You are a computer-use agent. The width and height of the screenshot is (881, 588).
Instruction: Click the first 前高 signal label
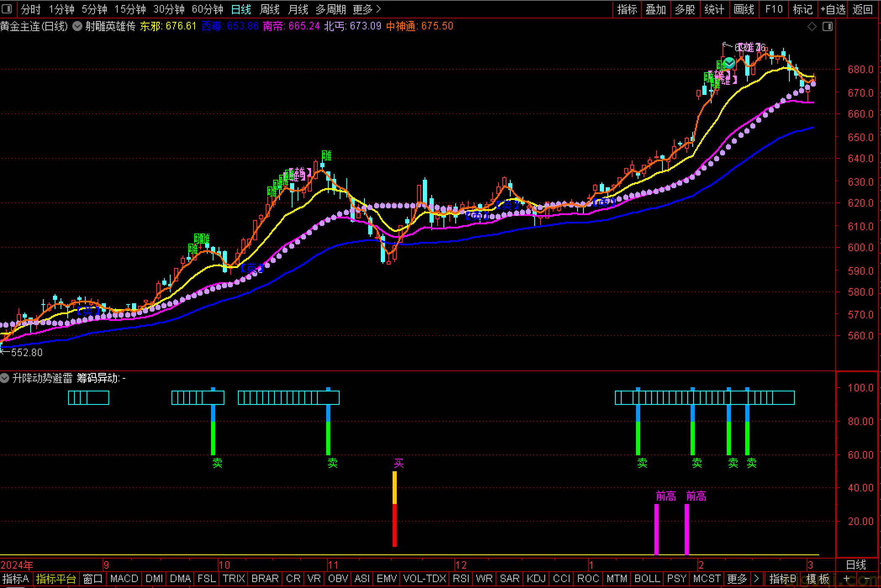666,496
